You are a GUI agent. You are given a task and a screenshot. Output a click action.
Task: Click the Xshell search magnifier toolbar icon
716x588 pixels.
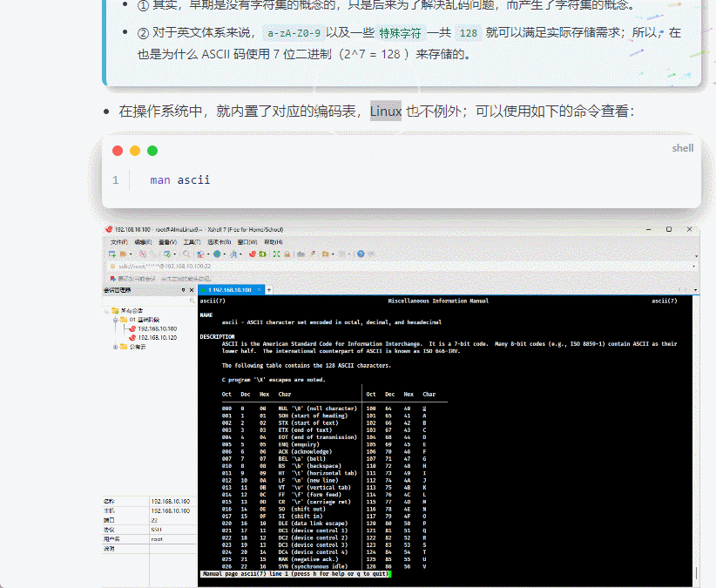[x=187, y=254]
